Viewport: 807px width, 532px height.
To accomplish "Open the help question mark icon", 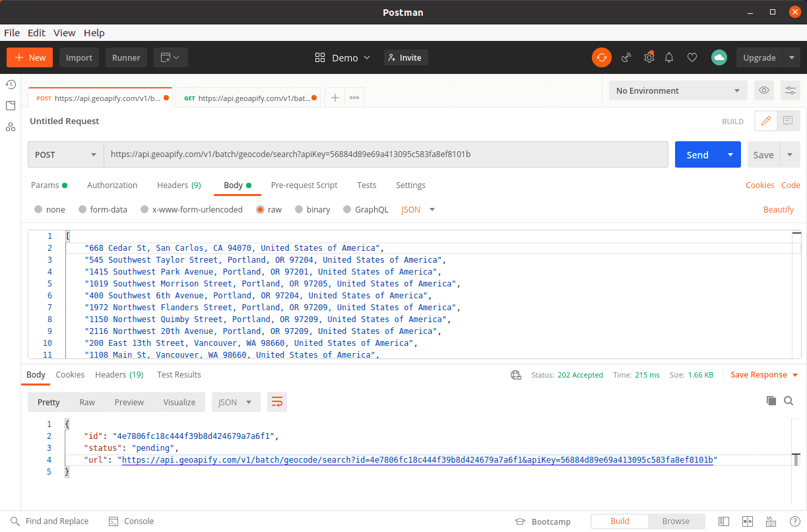I will tap(794, 521).
